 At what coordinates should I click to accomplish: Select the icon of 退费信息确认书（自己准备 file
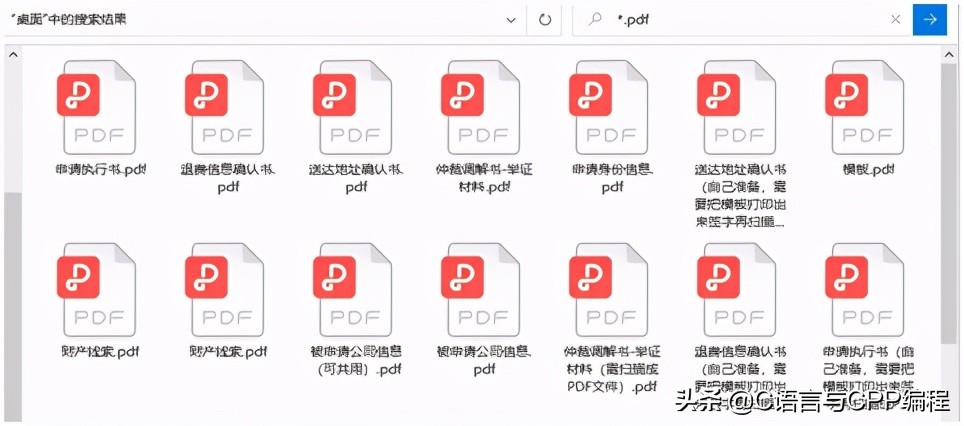pyautogui.click(x=736, y=290)
